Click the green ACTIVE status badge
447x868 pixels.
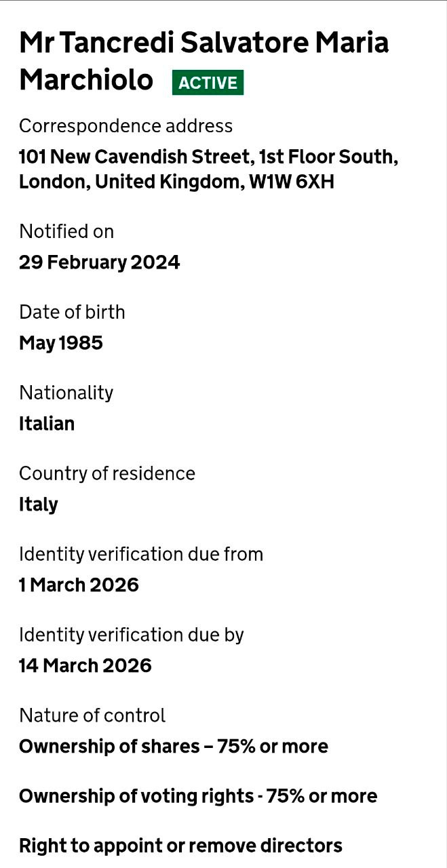[208, 83]
